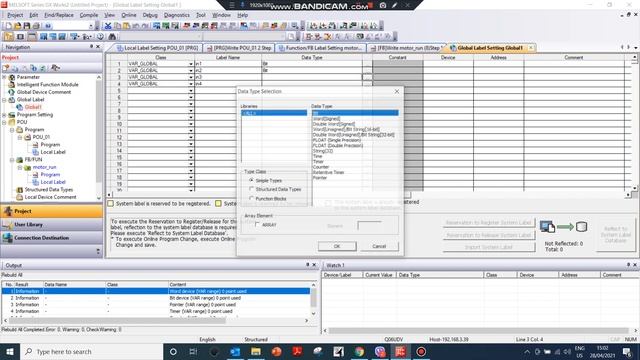Select Counter in Data Type list
The width and height of the screenshot is (640, 360).
click(x=320, y=167)
